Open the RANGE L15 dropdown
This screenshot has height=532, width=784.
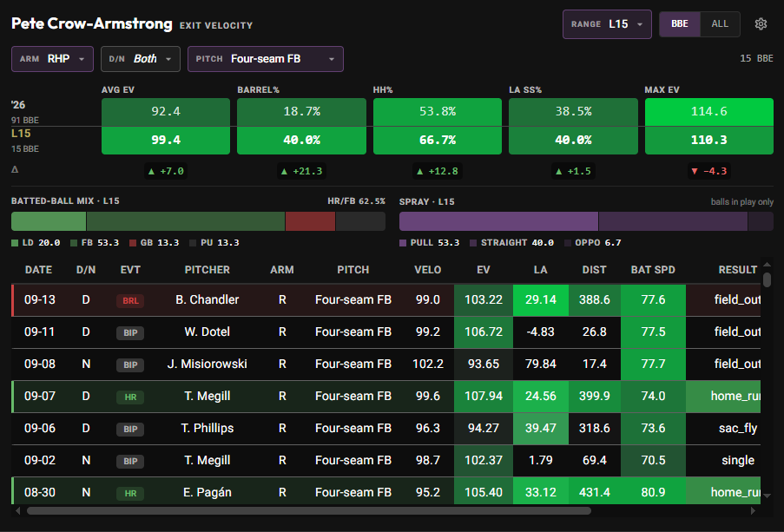[x=607, y=24]
